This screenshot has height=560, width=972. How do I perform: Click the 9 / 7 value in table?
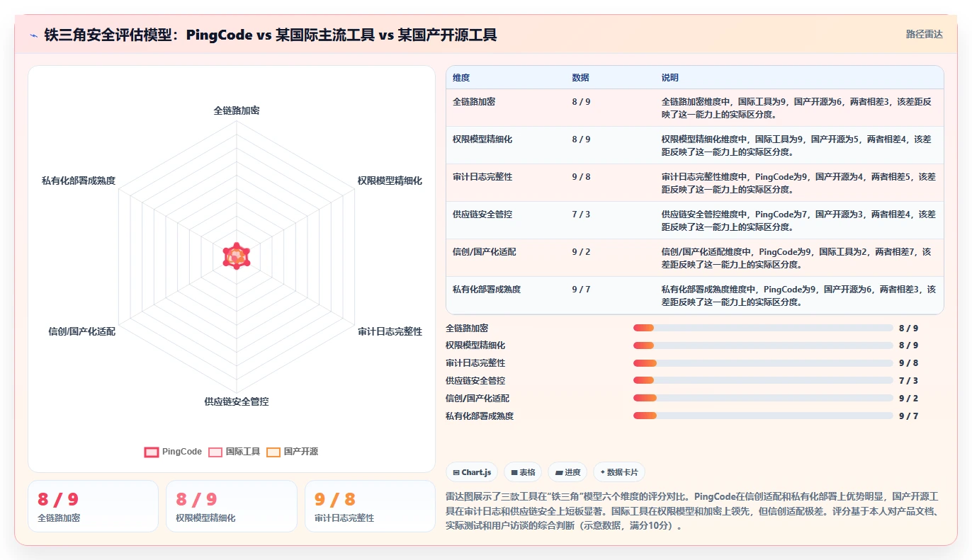coord(581,290)
